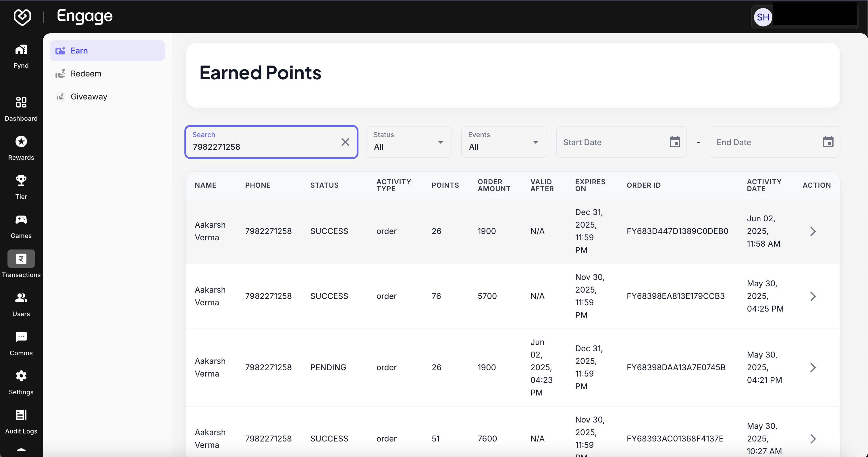Image resolution: width=868 pixels, height=457 pixels.
Task: Open the Settings gear icon
Action: tap(21, 376)
